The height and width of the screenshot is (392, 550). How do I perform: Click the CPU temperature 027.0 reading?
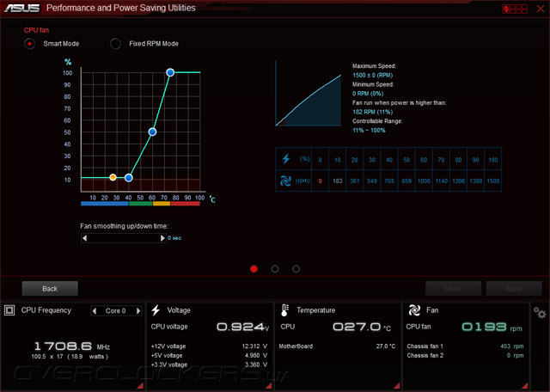[362, 327]
